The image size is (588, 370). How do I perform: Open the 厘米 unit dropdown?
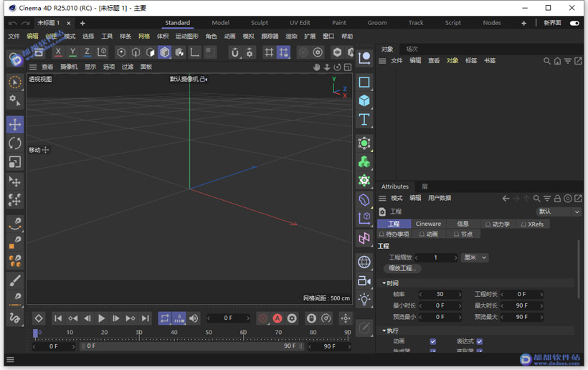(475, 257)
